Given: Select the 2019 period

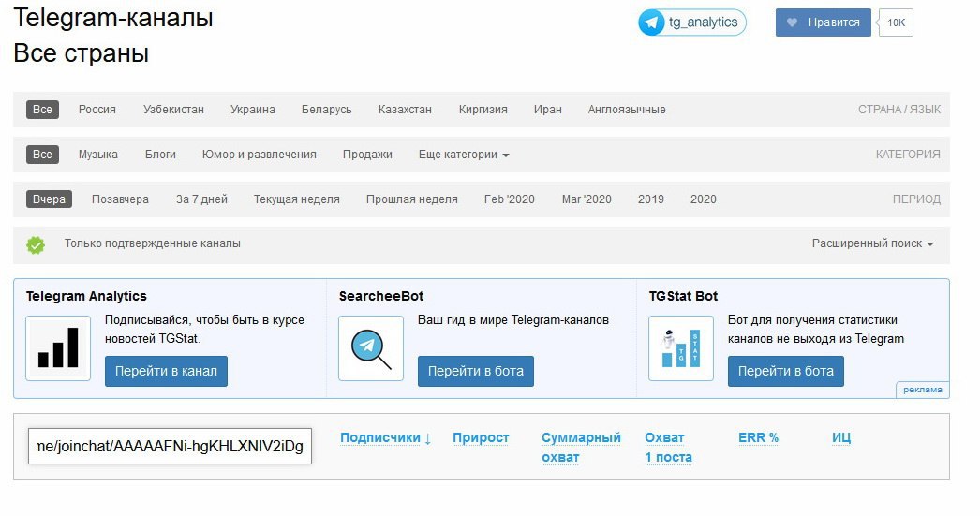Looking at the screenshot, I should 650,199.
